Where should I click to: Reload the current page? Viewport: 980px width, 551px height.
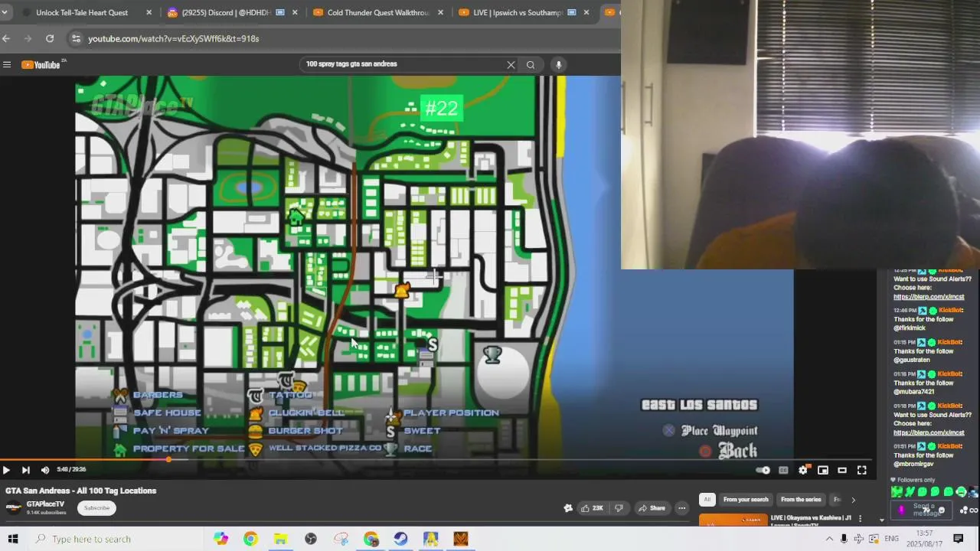point(50,38)
